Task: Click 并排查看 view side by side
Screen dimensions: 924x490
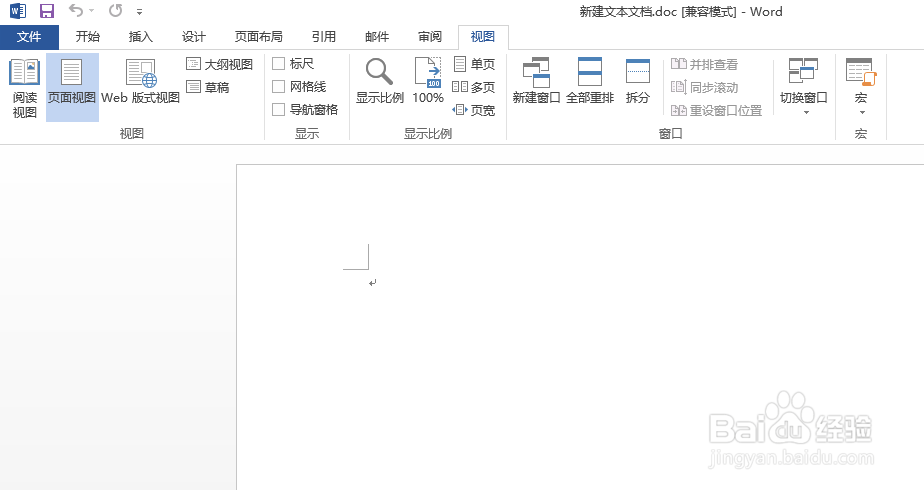Action: click(705, 64)
